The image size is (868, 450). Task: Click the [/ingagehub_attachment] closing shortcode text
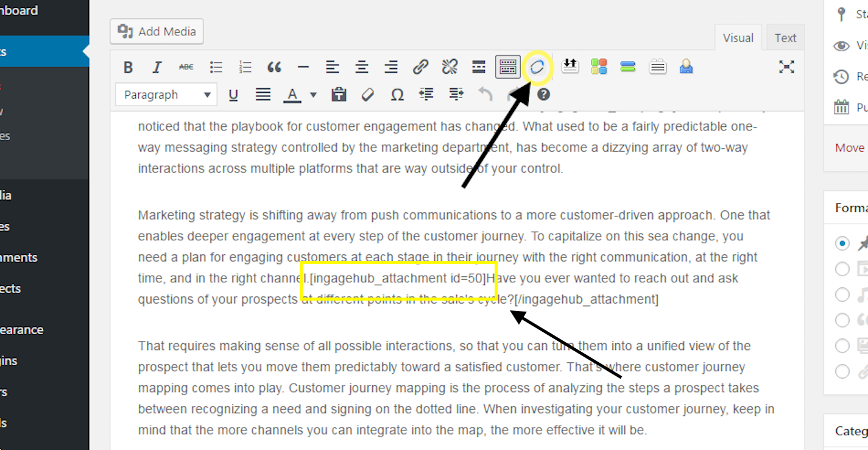[x=586, y=299]
